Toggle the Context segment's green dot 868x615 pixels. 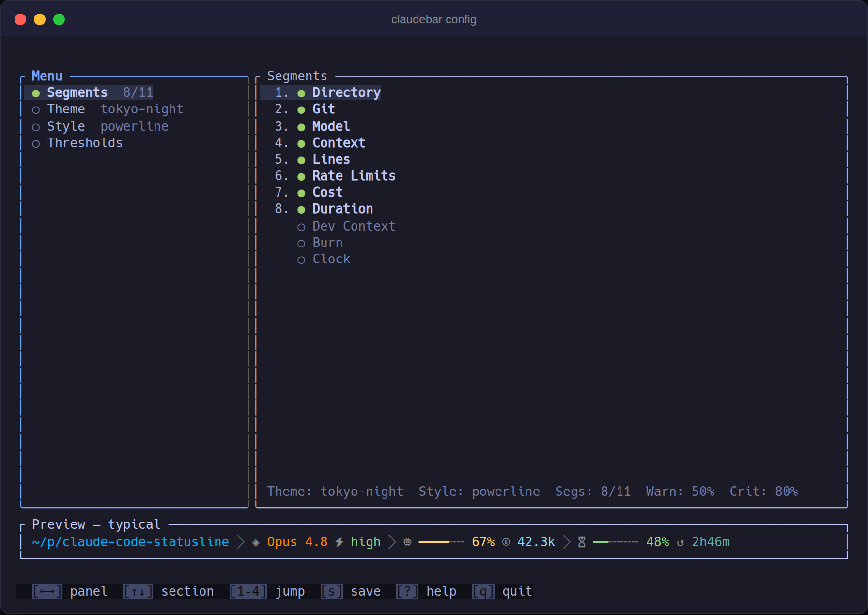(x=301, y=144)
